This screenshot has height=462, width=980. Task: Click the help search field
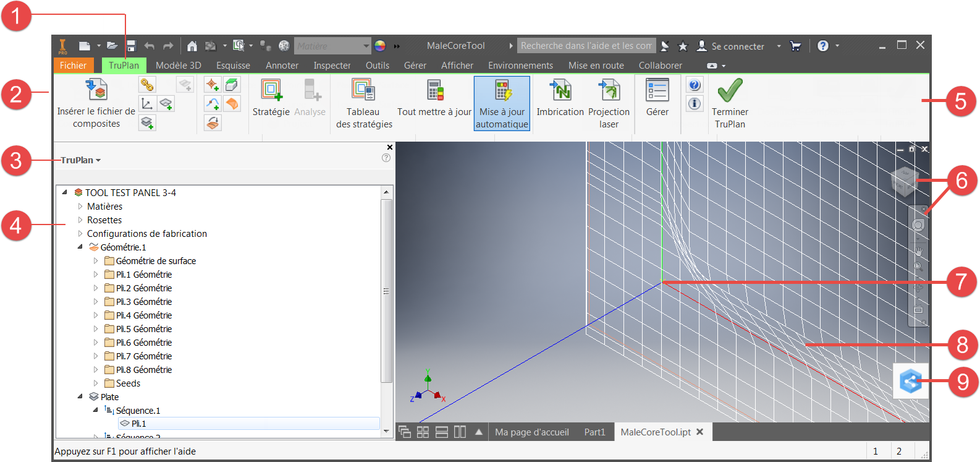click(x=586, y=46)
